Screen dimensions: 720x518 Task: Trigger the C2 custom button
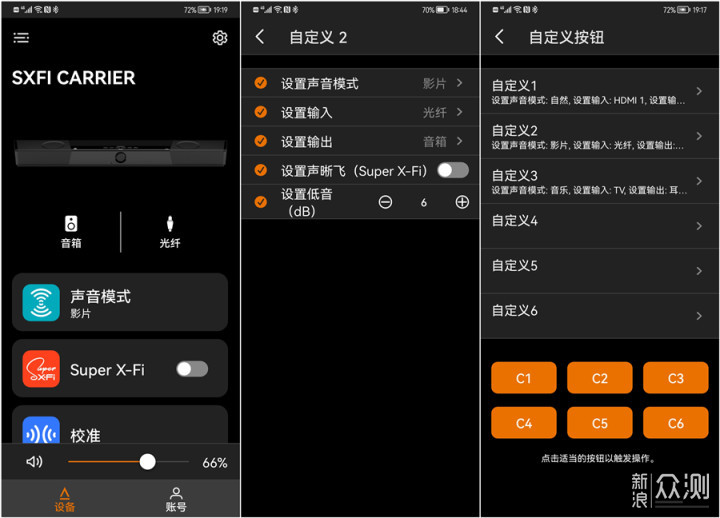point(600,378)
